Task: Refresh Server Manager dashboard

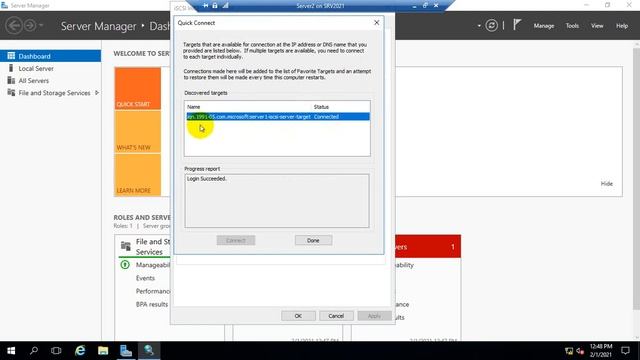Action: tap(491, 26)
